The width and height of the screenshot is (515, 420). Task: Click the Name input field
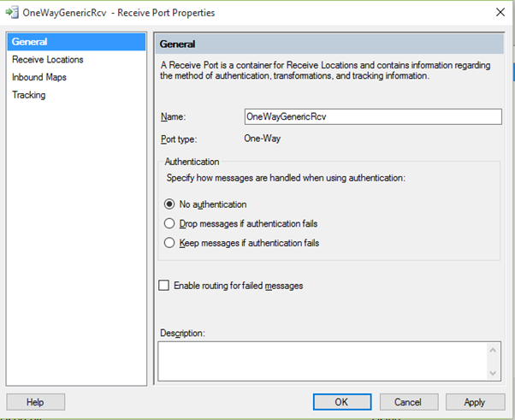click(373, 116)
